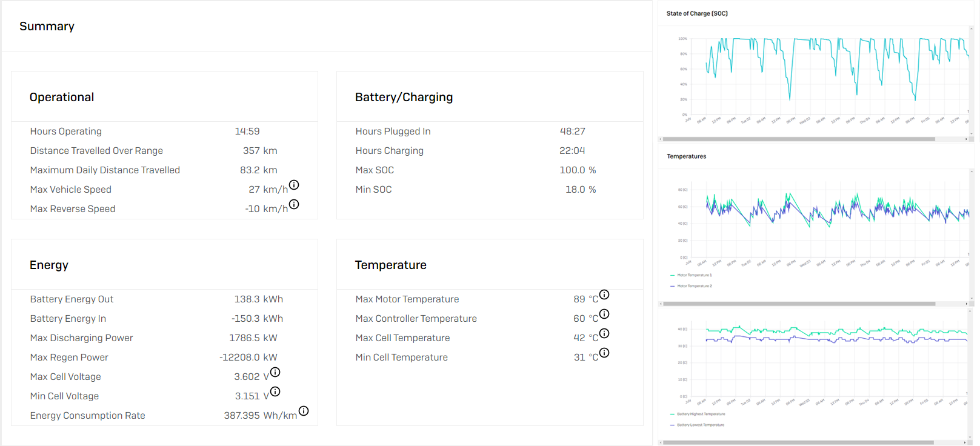
Task: Click info icon next to Max Cell Voltage
Action: (275, 372)
